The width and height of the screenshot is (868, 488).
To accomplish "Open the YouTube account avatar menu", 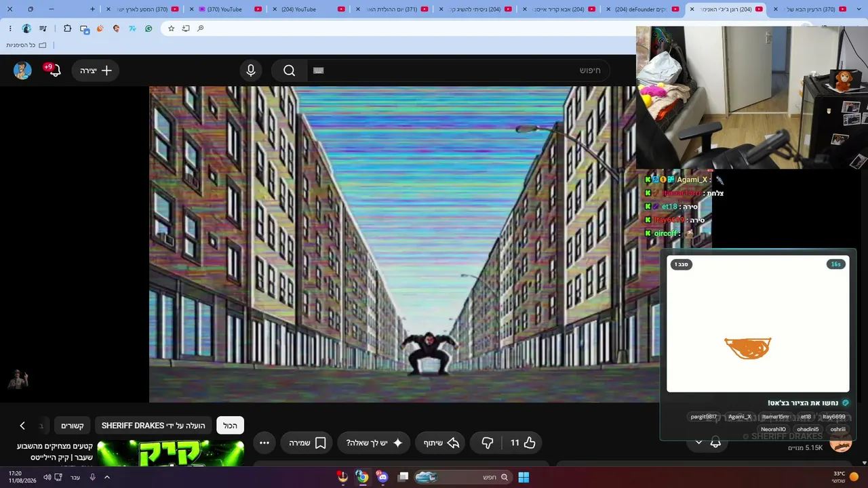I will [x=22, y=70].
